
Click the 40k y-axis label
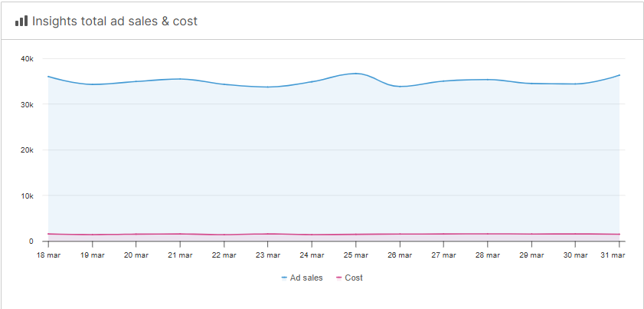pos(27,59)
